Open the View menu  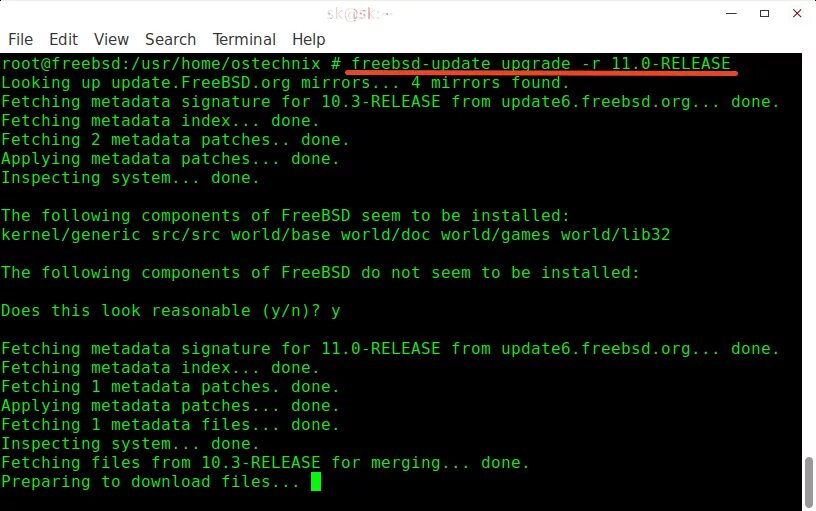111,40
